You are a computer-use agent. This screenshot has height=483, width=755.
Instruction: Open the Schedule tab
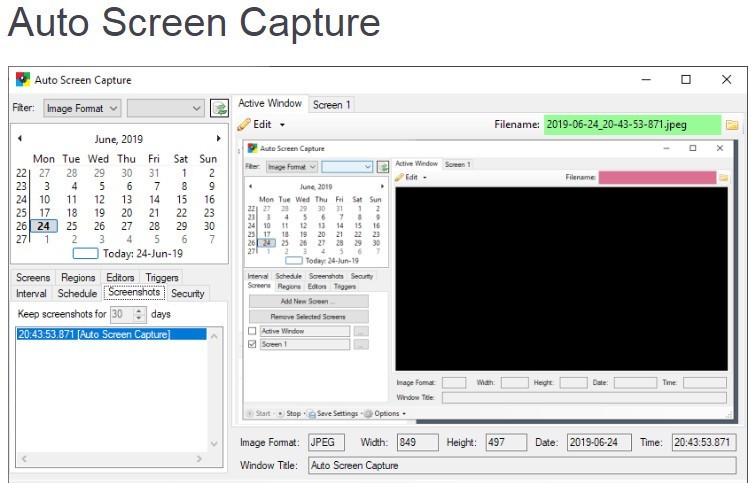77,293
